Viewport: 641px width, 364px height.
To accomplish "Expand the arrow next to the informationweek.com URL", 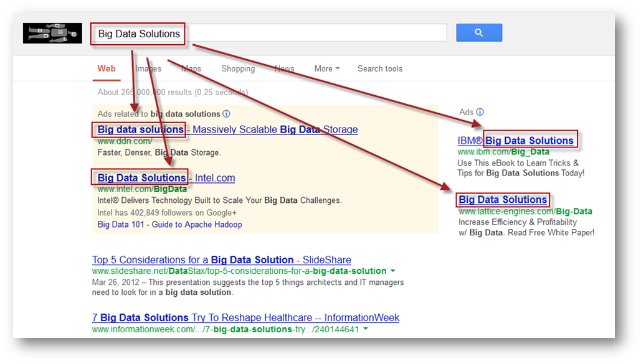I will [366, 329].
